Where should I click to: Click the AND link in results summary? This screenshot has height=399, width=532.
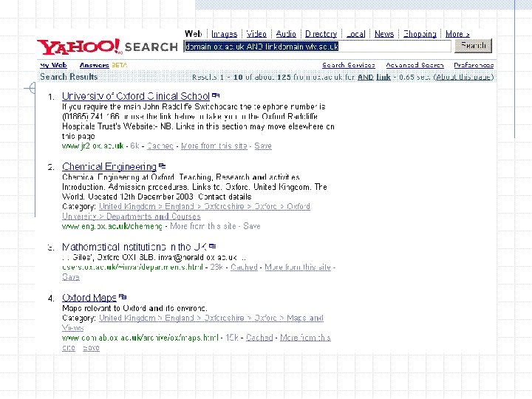(x=366, y=77)
